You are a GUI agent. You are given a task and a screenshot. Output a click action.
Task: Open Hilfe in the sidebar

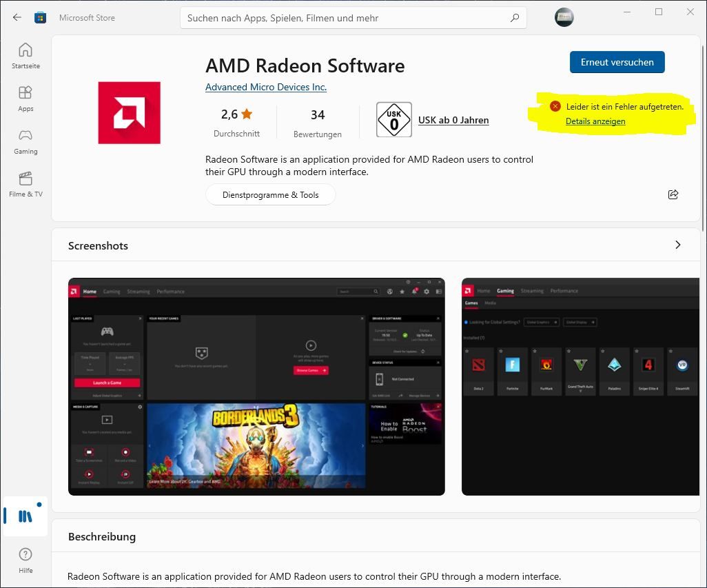[25, 560]
